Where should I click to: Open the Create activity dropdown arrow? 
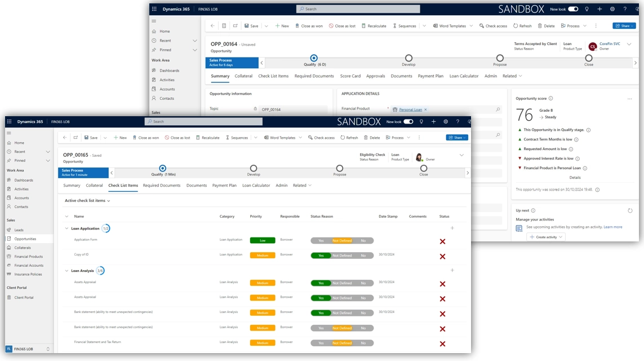(561, 237)
